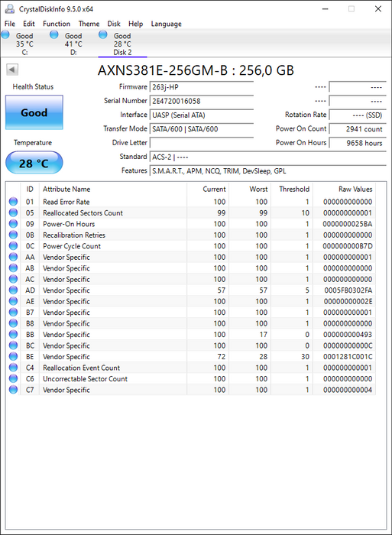Open the Function menu

[57, 24]
